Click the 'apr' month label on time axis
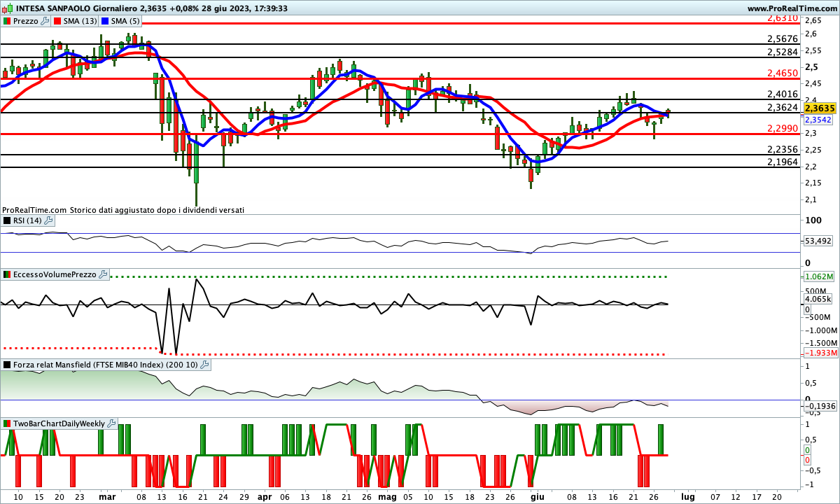Screen dimensions: 840x504 point(264,496)
